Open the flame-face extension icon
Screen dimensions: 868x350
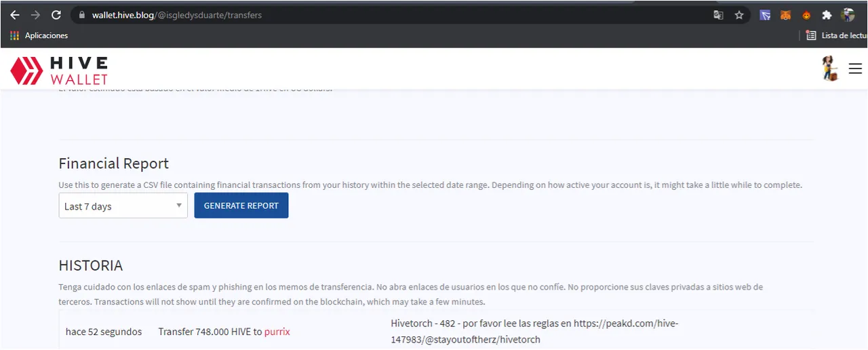[806, 15]
